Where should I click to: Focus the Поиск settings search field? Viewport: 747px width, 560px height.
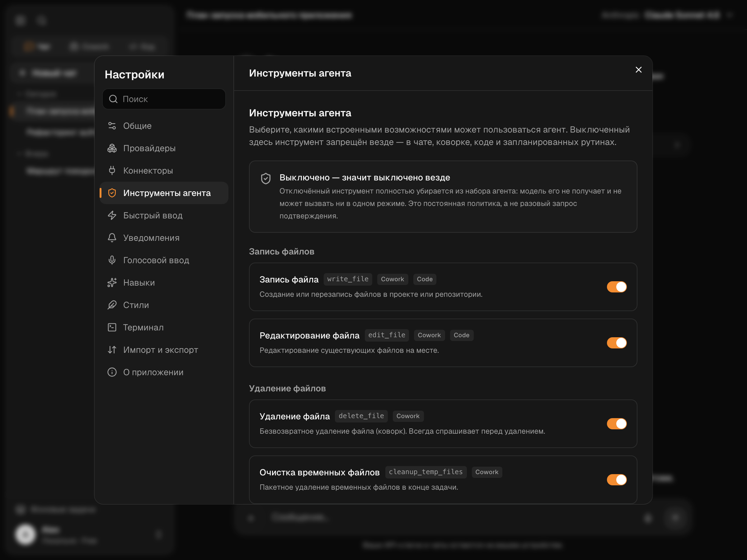click(x=164, y=99)
